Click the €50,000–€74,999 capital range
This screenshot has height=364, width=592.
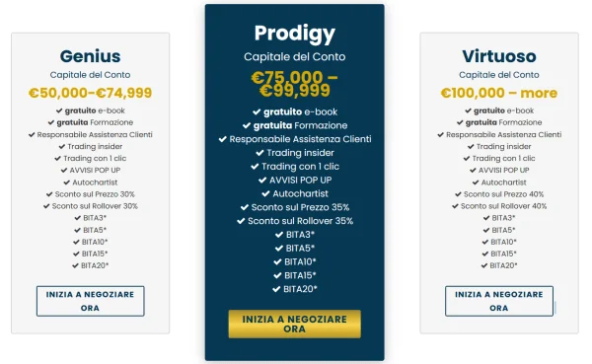[x=90, y=93]
